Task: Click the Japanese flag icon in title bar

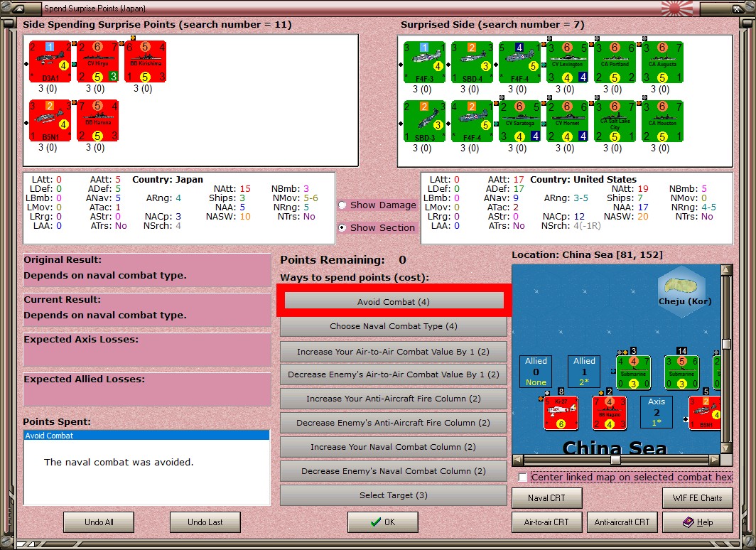Action: [677, 9]
